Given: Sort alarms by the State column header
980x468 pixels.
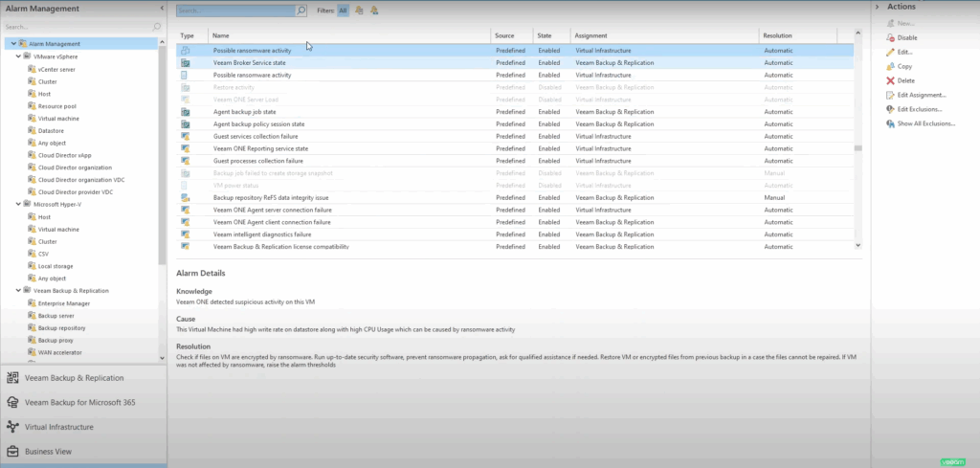Looking at the screenshot, I should click(546, 35).
